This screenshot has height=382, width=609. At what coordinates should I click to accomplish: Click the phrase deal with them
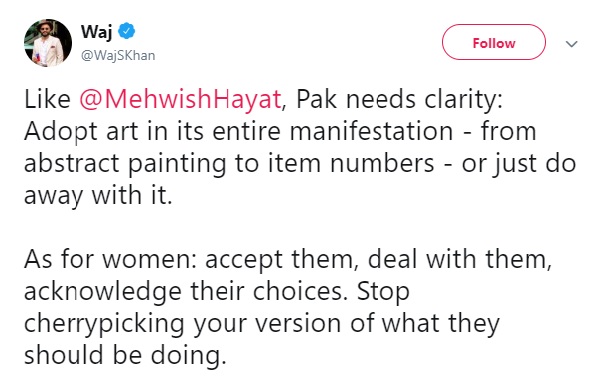459,260
